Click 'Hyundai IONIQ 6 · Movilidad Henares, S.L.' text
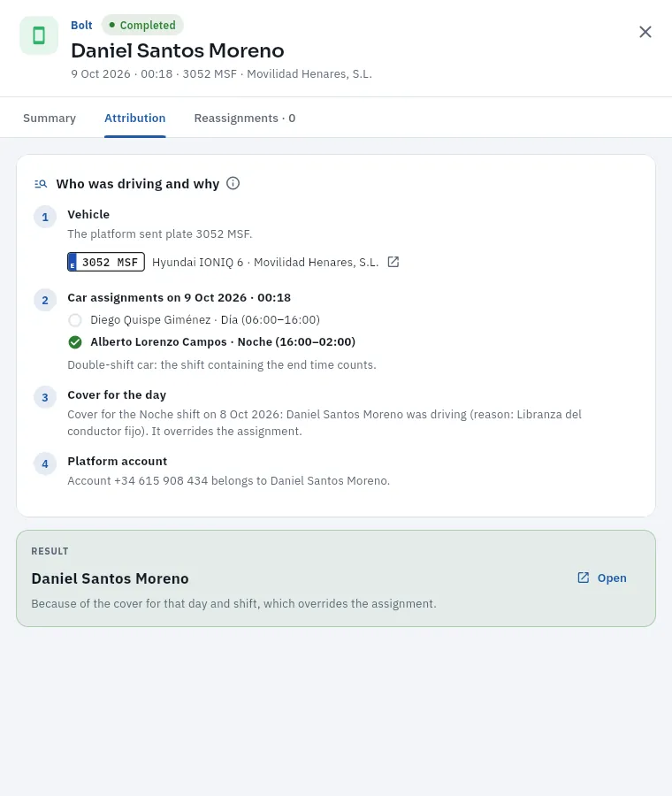Image resolution: width=672 pixels, height=796 pixels. click(265, 263)
